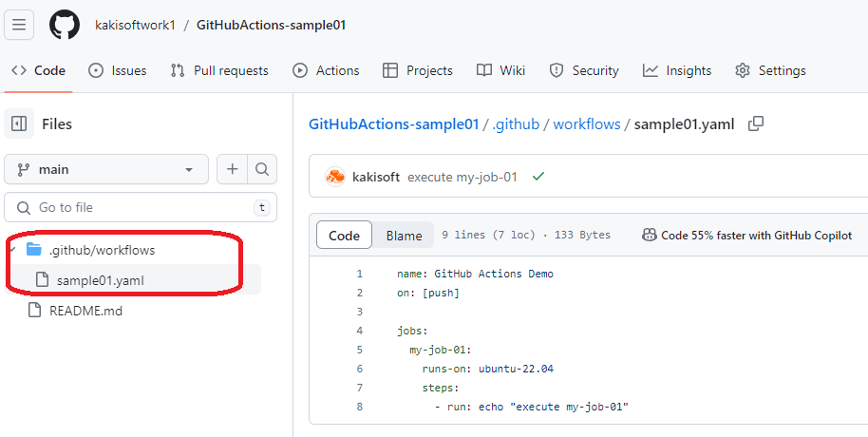Image resolution: width=868 pixels, height=437 pixels.
Task: Open the Settings tab
Action: point(770,70)
